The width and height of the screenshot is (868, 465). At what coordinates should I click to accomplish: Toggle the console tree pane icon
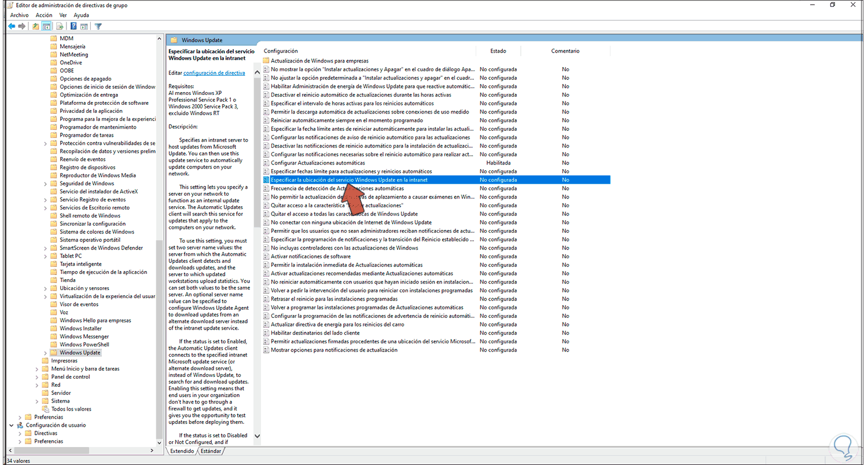[46, 26]
